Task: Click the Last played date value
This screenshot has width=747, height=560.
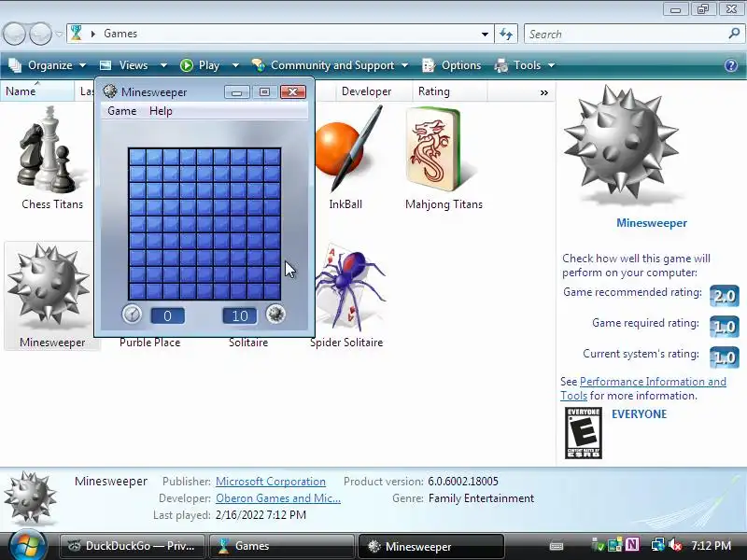Action: 261,515
